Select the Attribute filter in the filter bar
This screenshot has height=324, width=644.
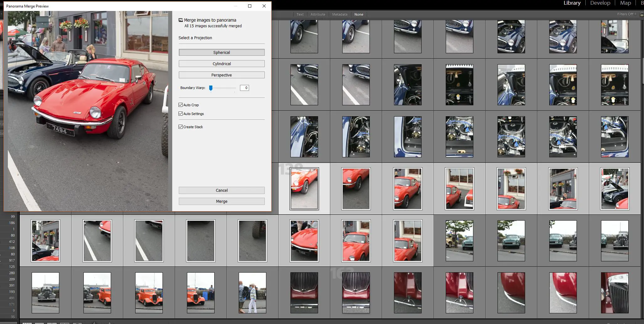[x=318, y=14]
